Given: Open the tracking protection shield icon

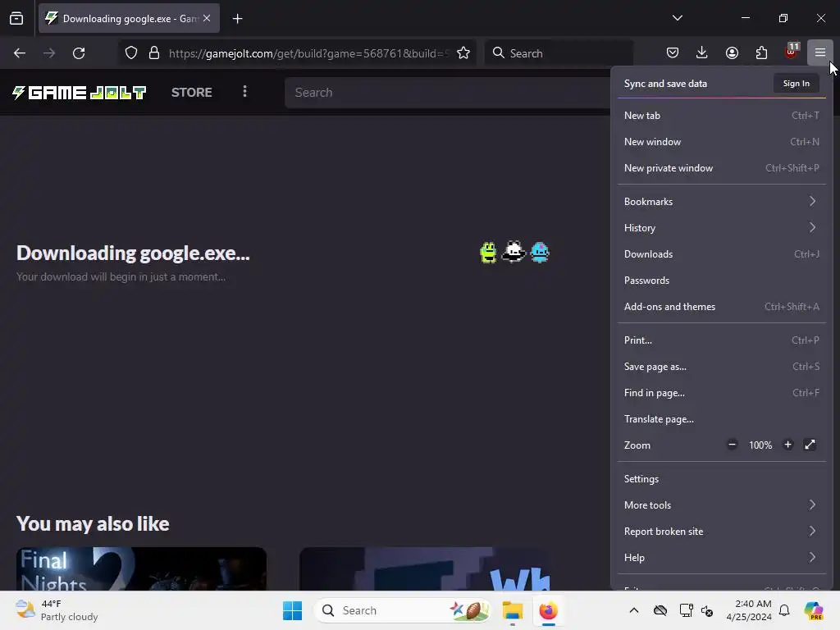Looking at the screenshot, I should click(x=131, y=52).
